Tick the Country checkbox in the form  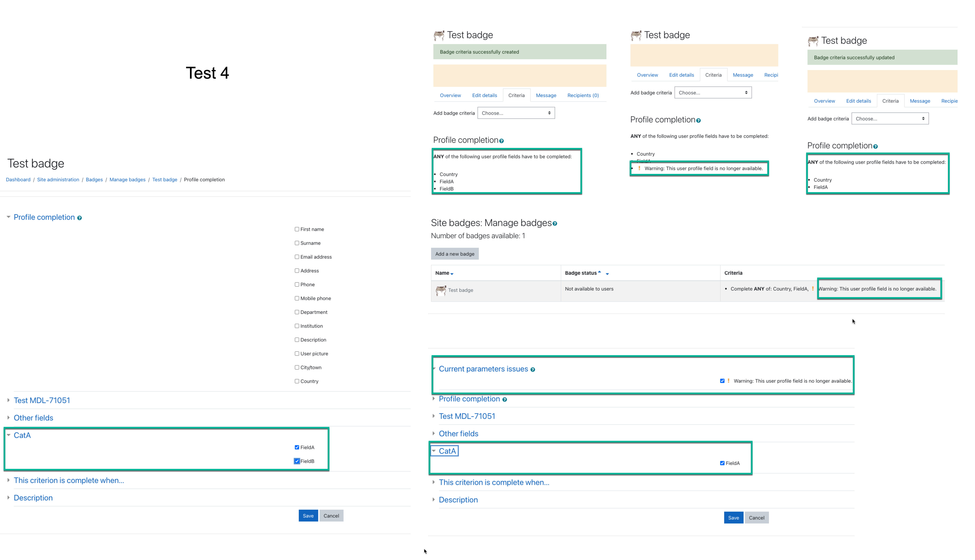click(297, 382)
